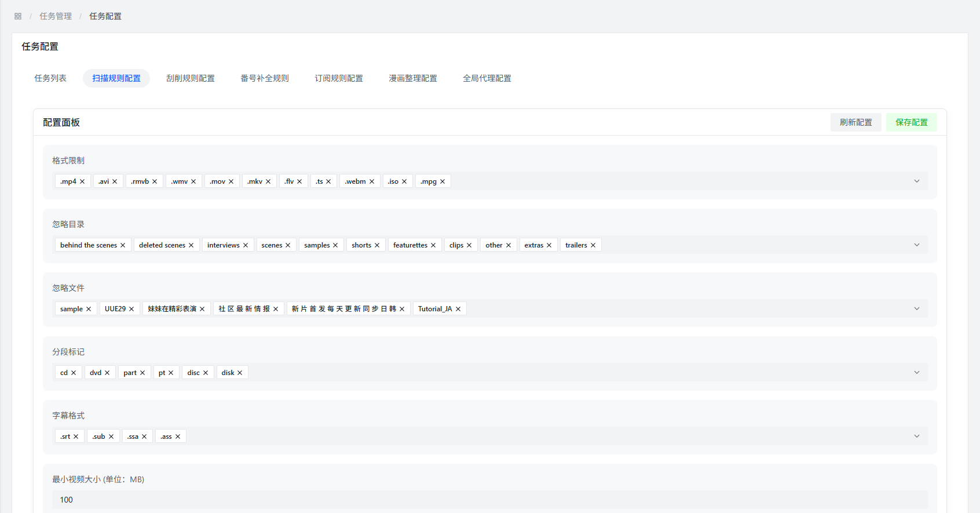Image resolution: width=980 pixels, height=513 pixels.
Task: Open the 忽略目录 dropdown list
Action: click(x=917, y=245)
